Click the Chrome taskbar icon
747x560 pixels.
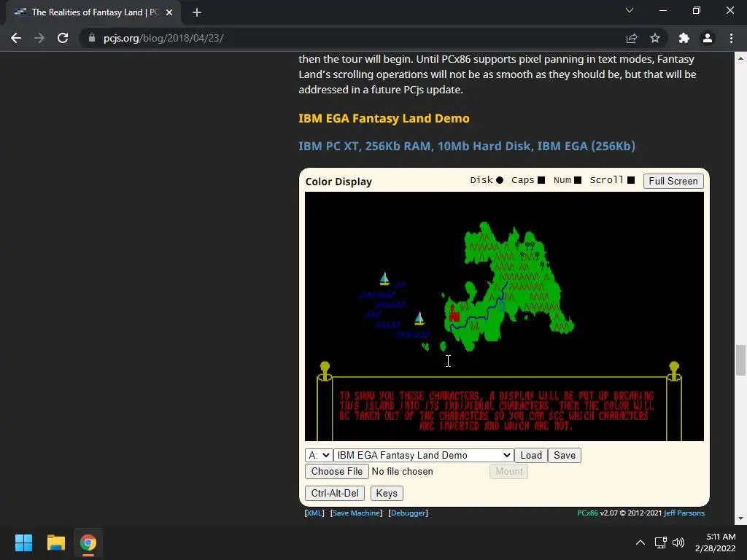[88, 542]
